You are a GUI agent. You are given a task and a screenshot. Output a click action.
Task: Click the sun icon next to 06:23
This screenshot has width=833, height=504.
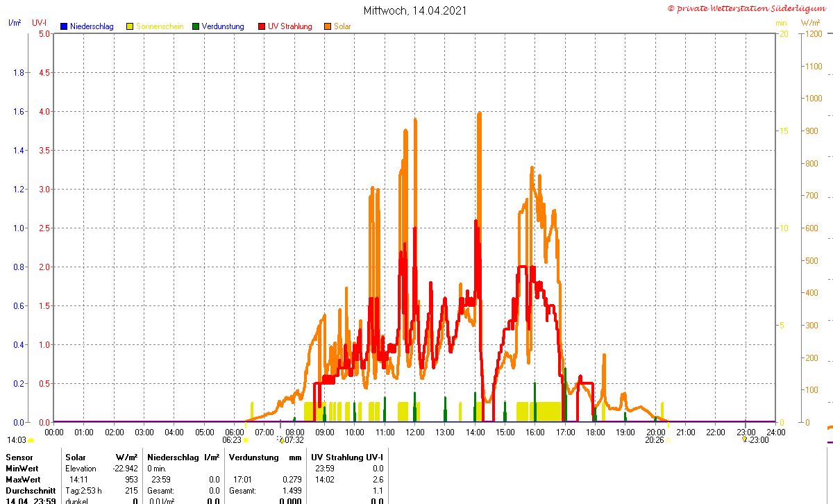(246, 440)
